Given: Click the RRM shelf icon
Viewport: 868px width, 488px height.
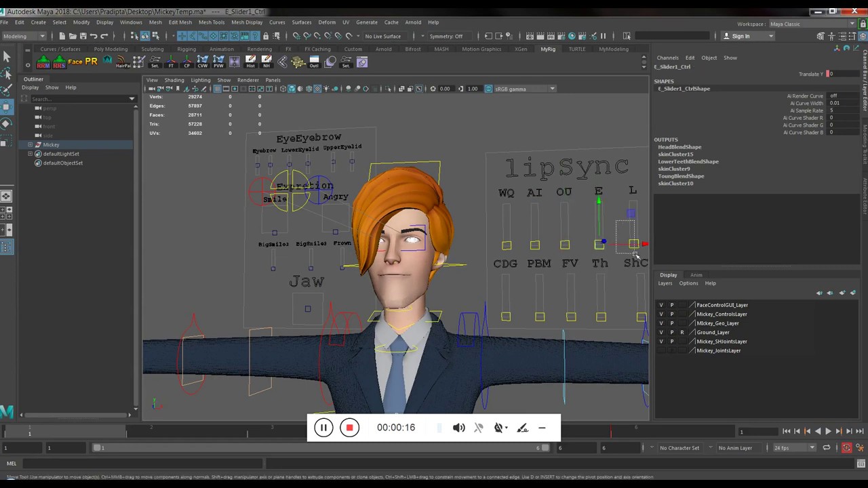Looking at the screenshot, I should click(43, 62).
